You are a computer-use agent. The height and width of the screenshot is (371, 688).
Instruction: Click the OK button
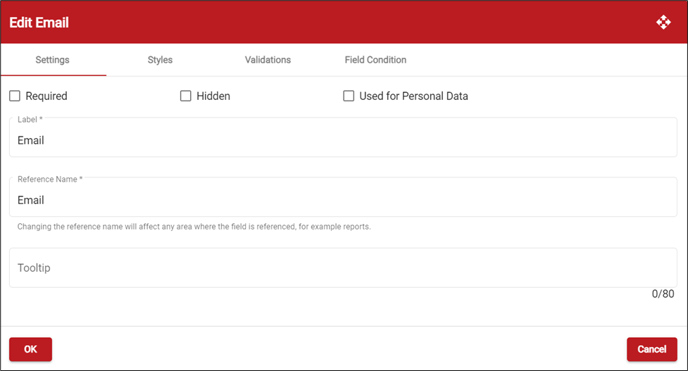tap(31, 349)
